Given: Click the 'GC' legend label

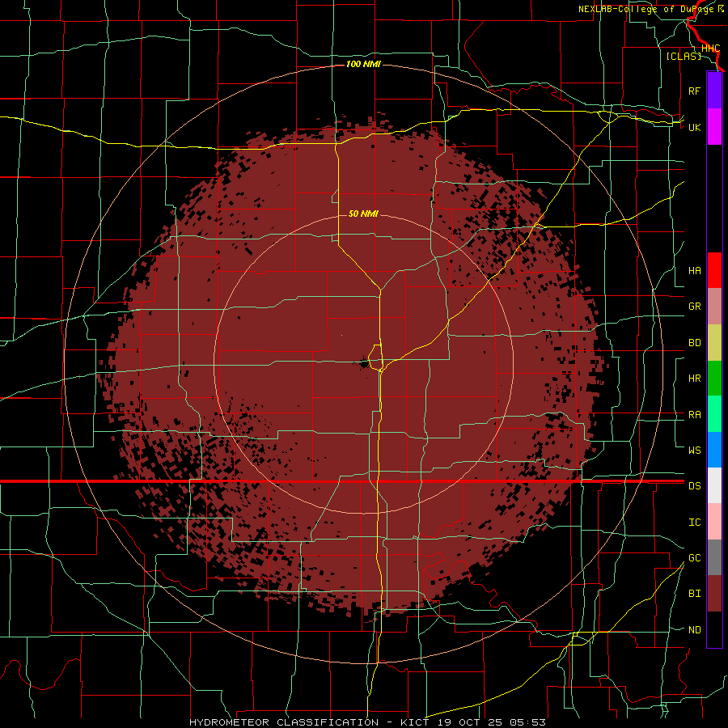Looking at the screenshot, I should point(695,557).
